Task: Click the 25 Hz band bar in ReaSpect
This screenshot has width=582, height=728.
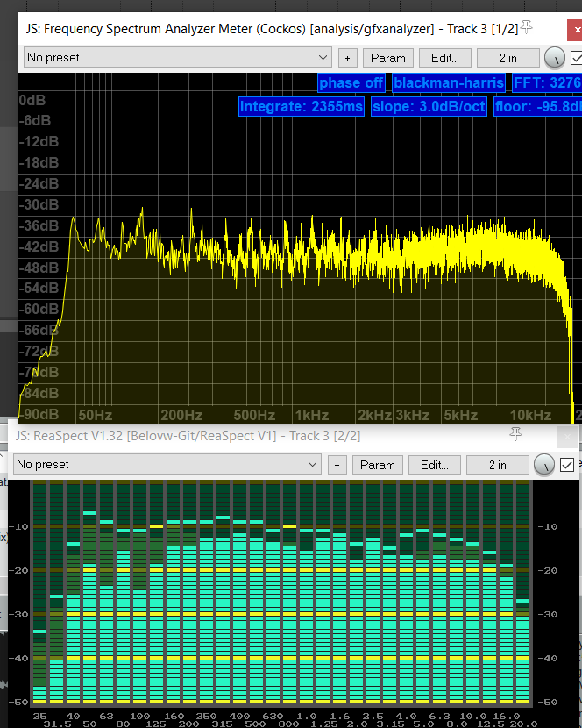Action: point(40,592)
